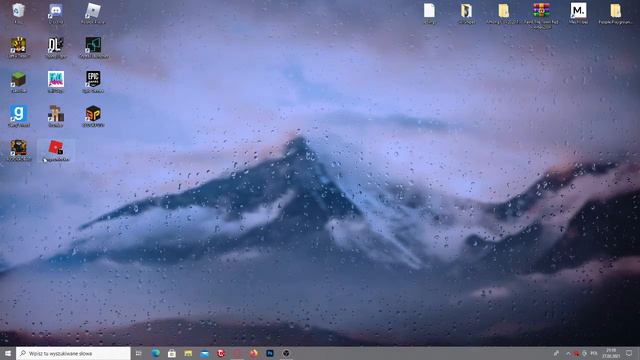Open the yellow explosion game shortcut in second row
The width and height of the screenshot is (640, 360).
(x=18, y=45)
